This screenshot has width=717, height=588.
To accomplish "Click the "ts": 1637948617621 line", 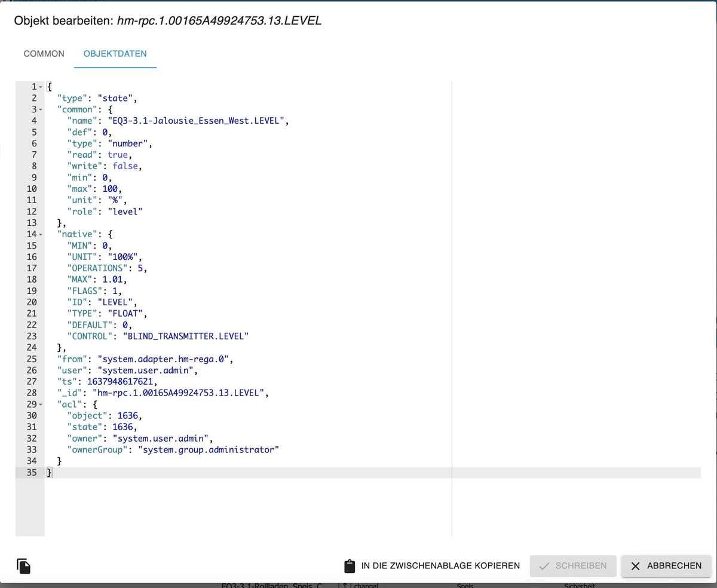I will 108,382.
